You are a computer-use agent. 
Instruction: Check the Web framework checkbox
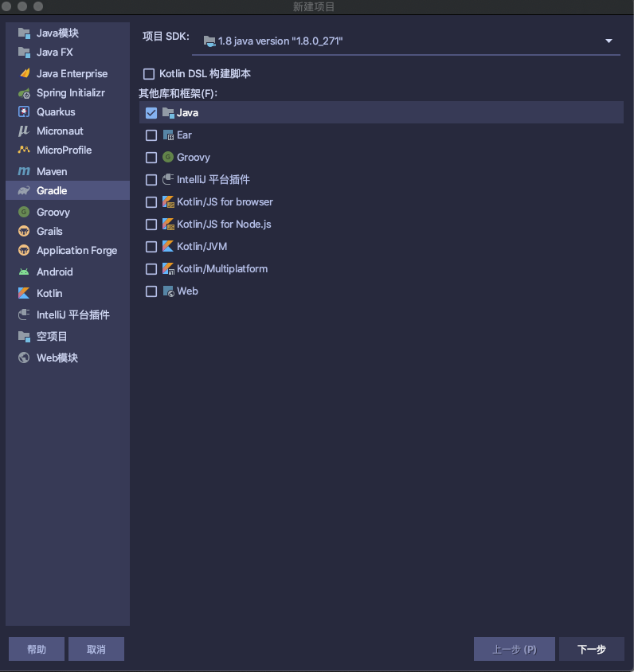[151, 291]
